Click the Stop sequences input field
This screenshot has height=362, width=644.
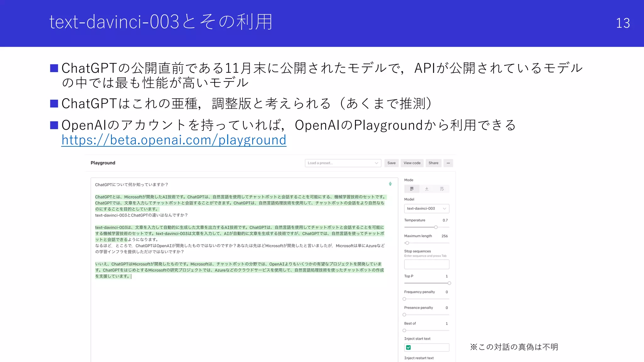coord(427,264)
